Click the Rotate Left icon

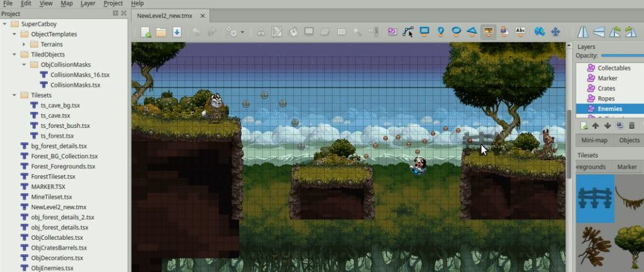615,32
